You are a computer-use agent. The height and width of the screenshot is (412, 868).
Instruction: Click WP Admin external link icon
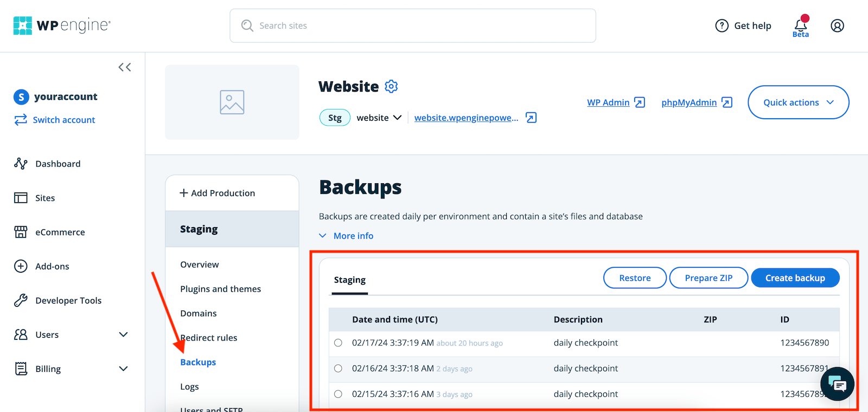[x=640, y=102]
